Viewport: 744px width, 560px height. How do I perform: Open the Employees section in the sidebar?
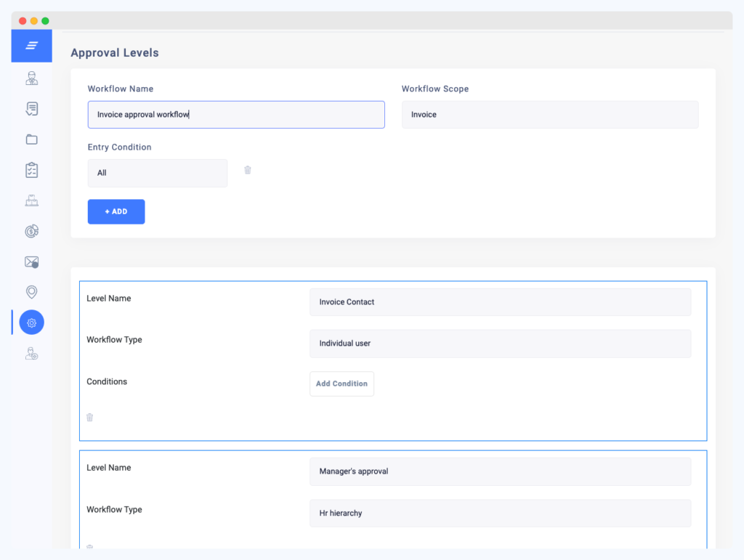pos(31,78)
